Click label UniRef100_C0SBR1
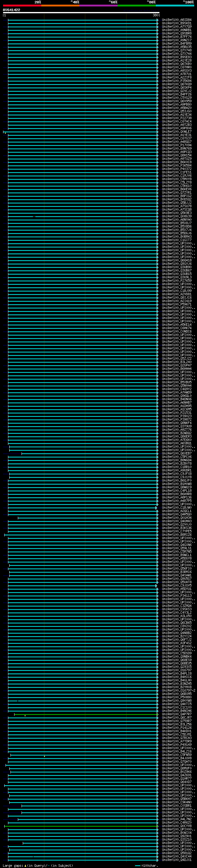This screenshot has width=197, height=868. 177,806
